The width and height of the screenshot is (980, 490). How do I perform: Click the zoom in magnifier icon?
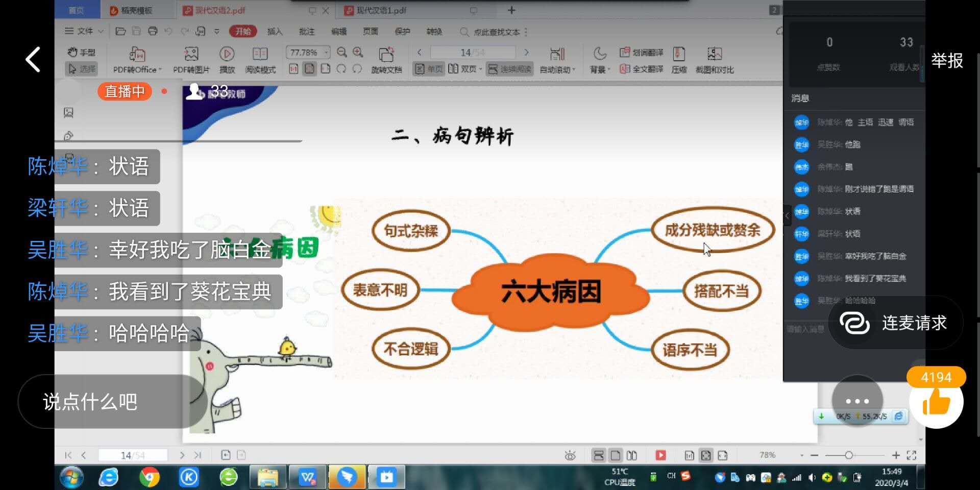(358, 52)
